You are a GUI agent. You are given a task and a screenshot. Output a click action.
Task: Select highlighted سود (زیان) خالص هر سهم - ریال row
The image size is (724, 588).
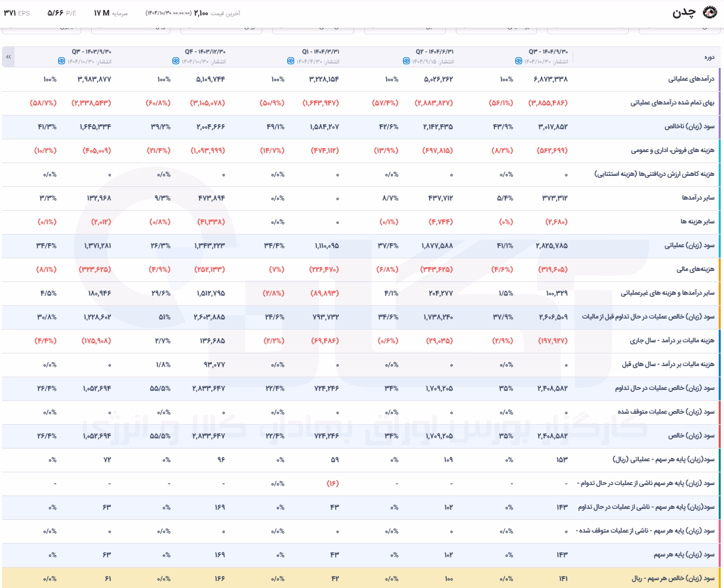pyautogui.click(x=361, y=578)
